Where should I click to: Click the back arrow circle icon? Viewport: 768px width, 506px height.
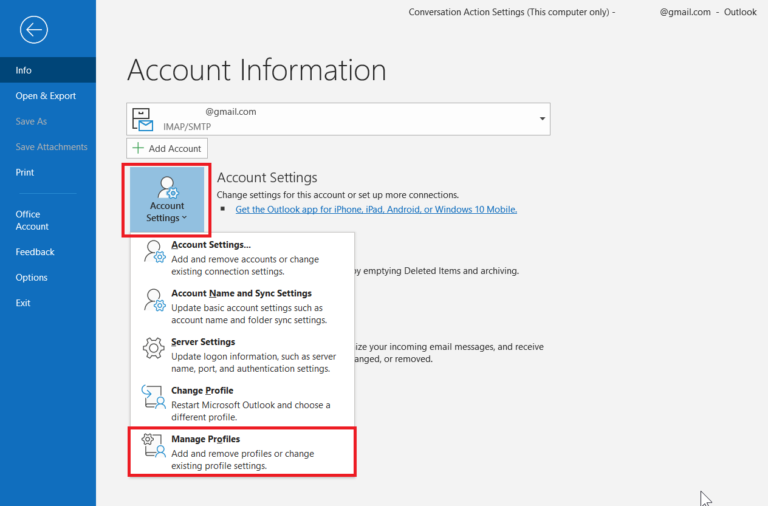[x=34, y=30]
